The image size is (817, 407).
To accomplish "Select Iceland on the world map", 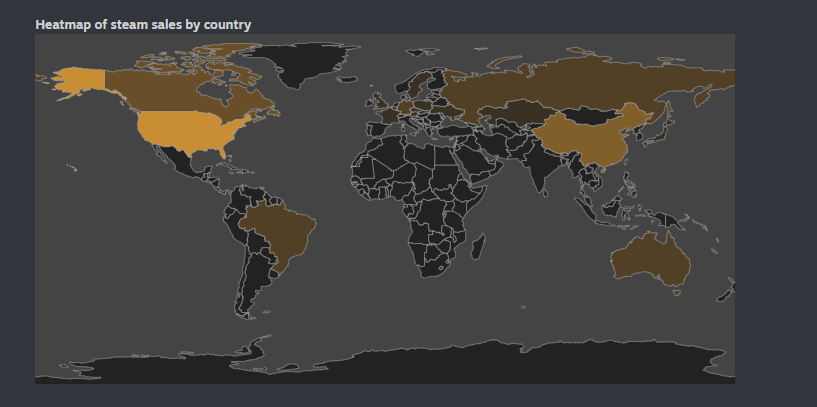I will click(348, 80).
